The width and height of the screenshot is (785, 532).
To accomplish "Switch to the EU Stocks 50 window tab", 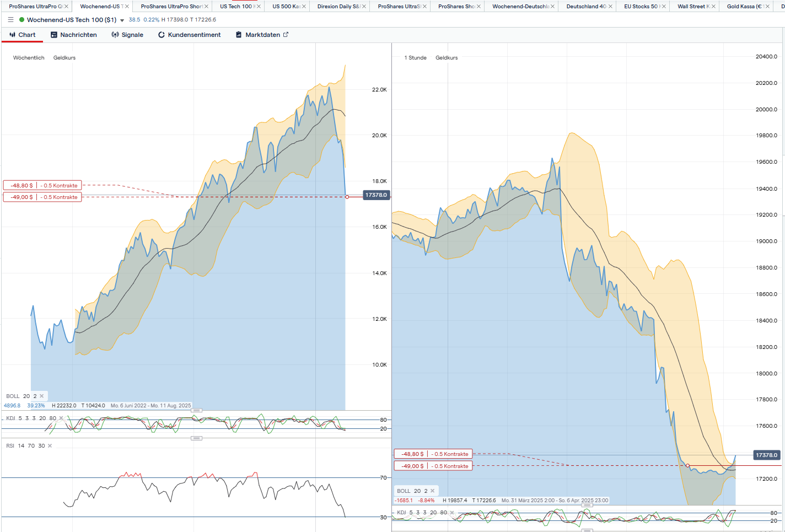I will pos(641,7).
